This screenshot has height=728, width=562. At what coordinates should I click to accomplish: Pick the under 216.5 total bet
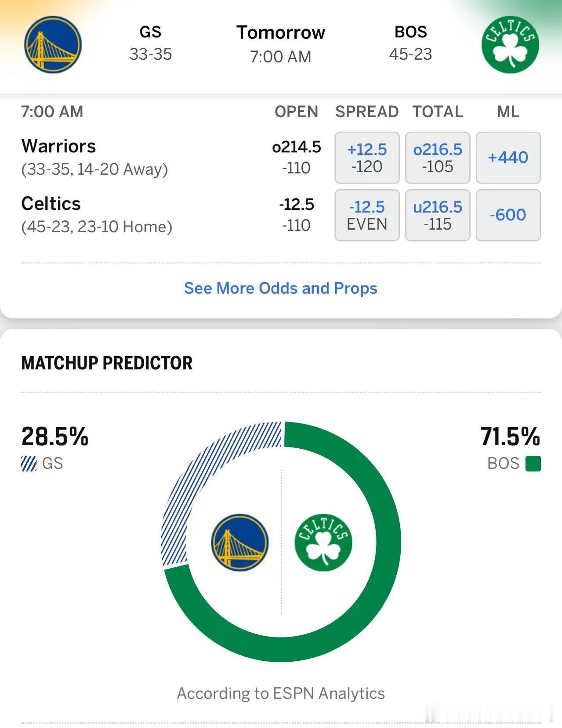click(x=438, y=215)
